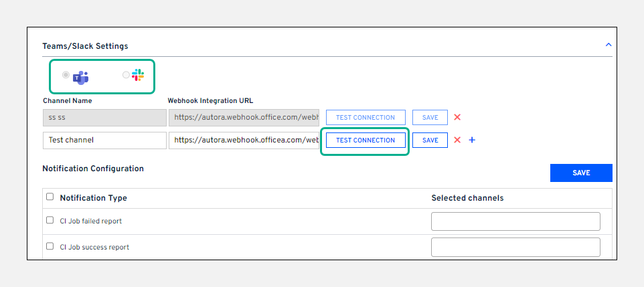This screenshot has width=644, height=287.
Task: Open Selected channels box for CI Job success
Action: pos(515,247)
